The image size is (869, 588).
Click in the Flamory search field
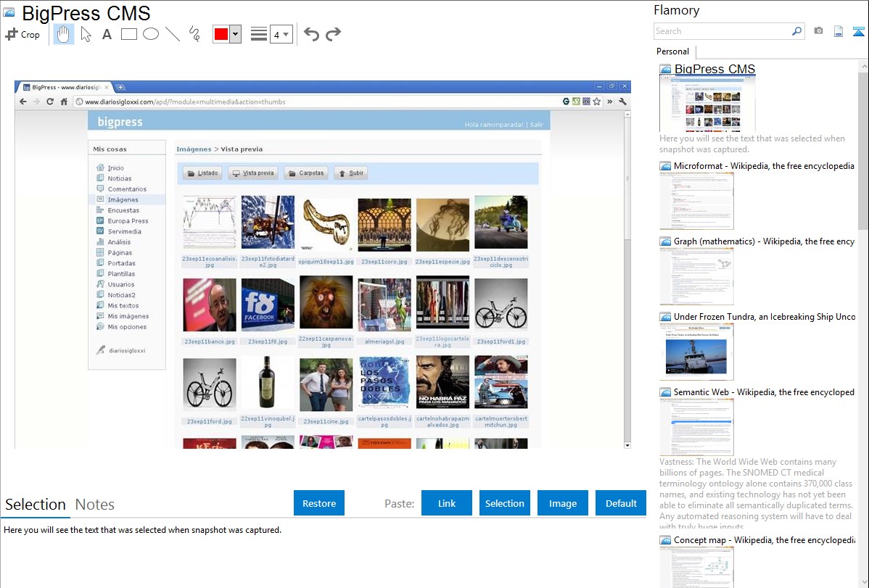pos(722,31)
